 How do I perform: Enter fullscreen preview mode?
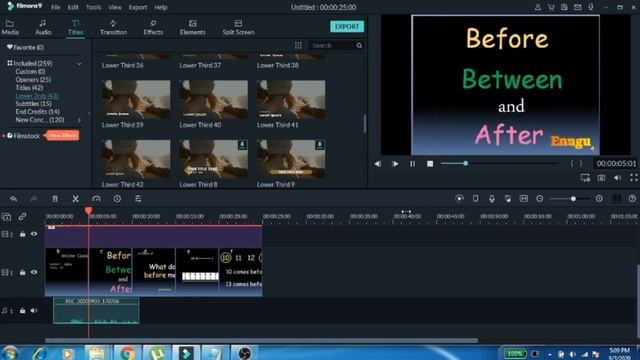(633, 178)
